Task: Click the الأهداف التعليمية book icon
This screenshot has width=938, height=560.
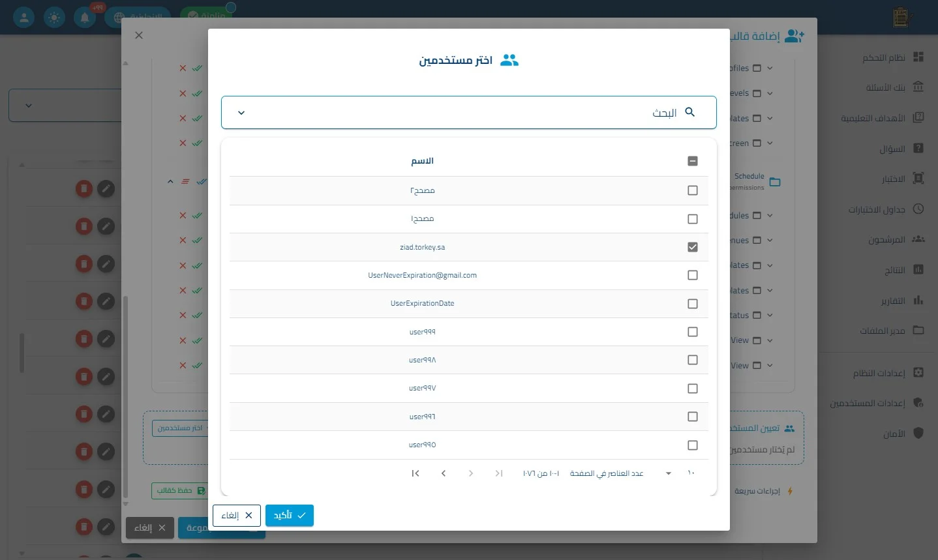Action: (x=918, y=117)
